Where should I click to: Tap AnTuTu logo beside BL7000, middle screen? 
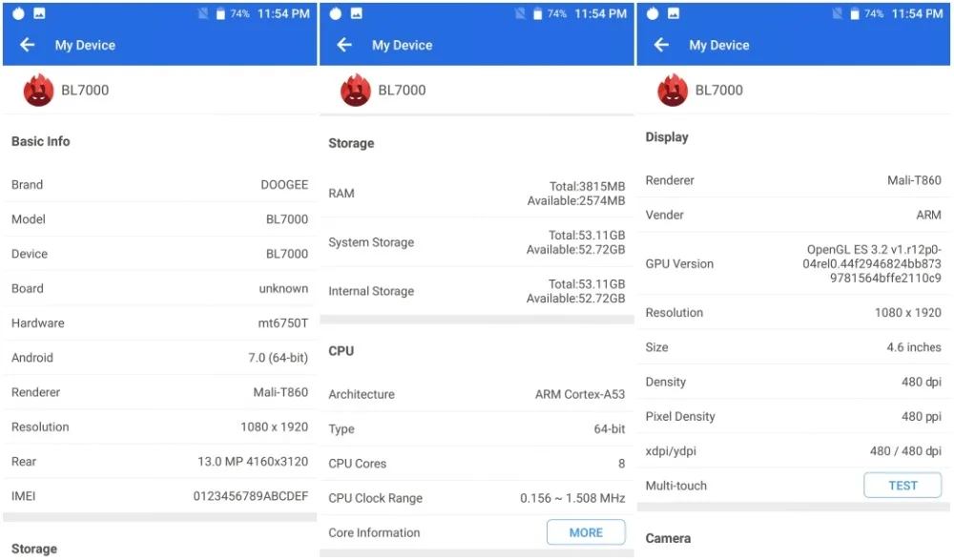[x=355, y=90]
